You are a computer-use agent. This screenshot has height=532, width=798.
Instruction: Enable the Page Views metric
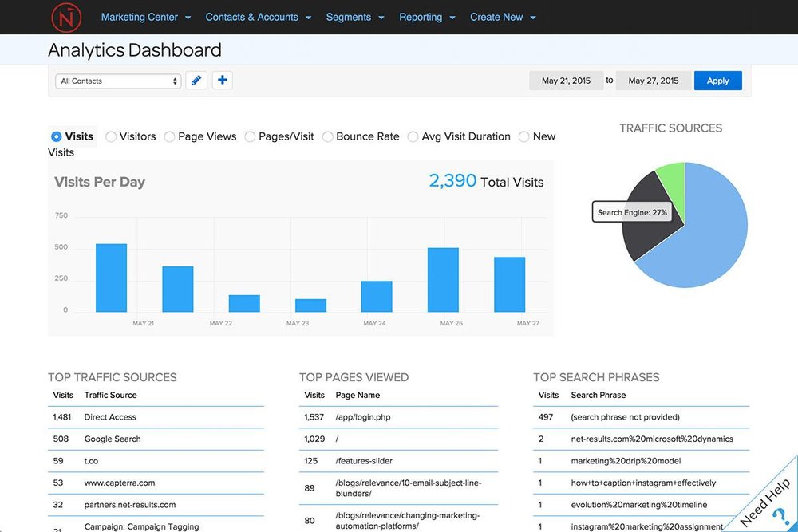click(169, 136)
